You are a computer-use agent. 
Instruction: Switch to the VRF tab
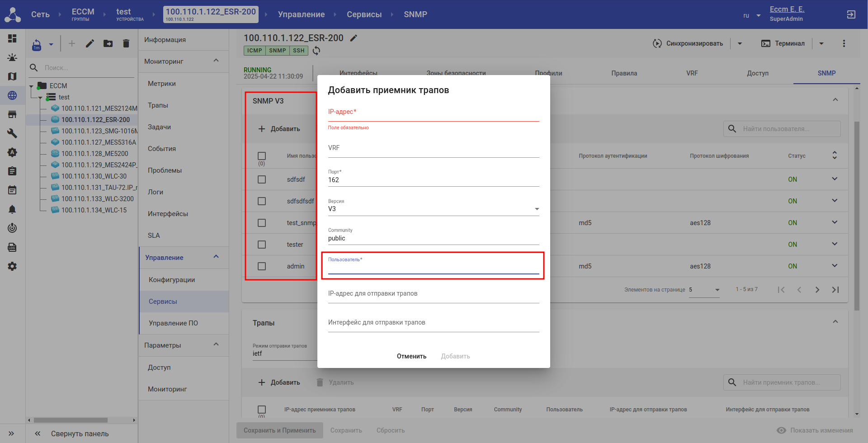(x=692, y=73)
